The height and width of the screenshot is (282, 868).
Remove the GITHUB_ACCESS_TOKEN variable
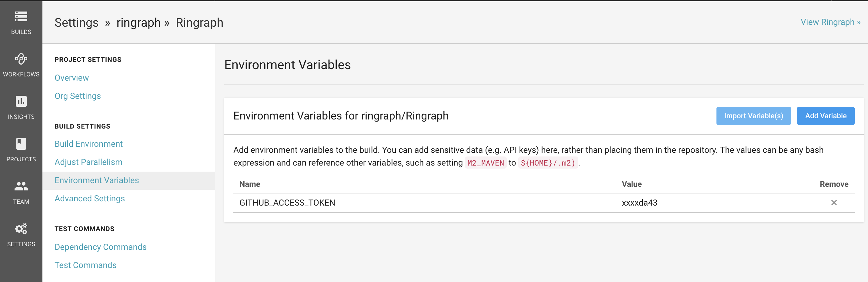point(834,203)
